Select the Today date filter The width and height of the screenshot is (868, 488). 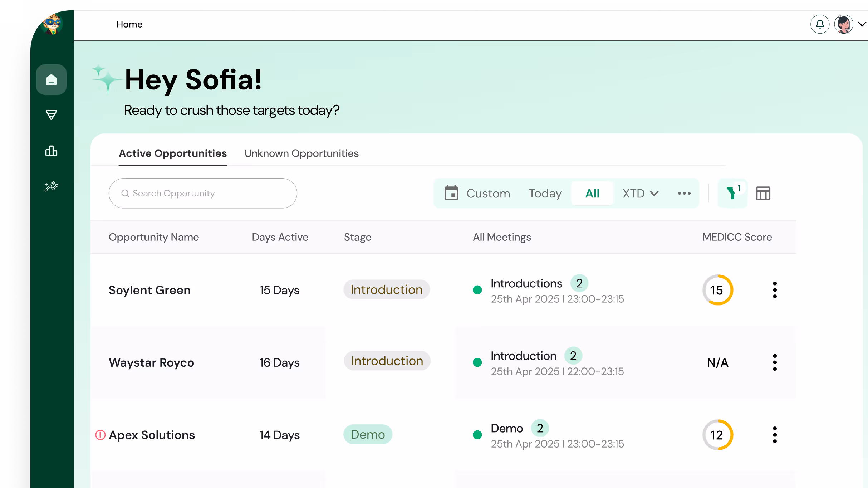[545, 194]
